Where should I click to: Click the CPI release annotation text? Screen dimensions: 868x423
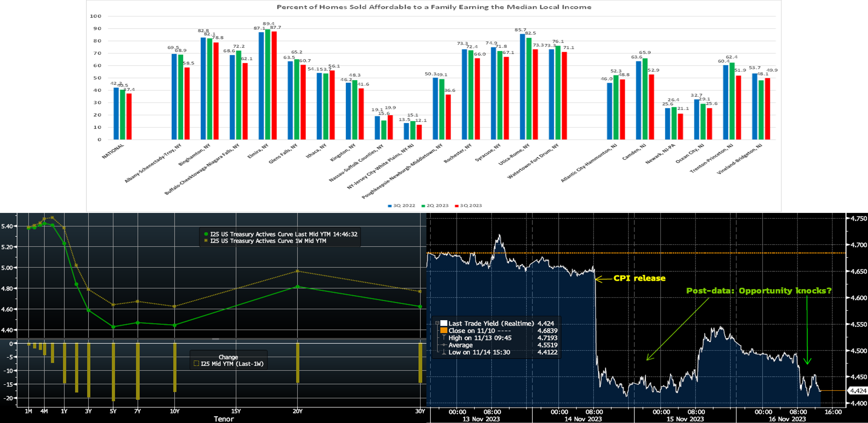coord(639,278)
